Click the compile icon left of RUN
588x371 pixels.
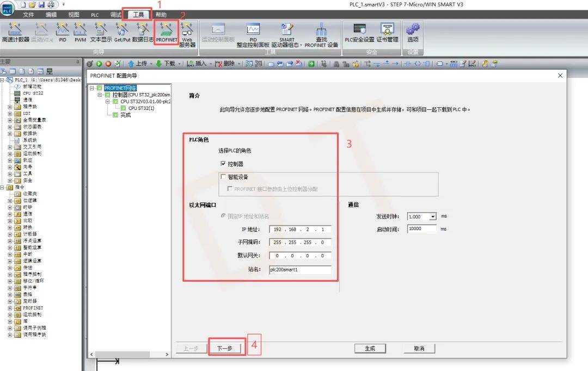click(x=90, y=64)
